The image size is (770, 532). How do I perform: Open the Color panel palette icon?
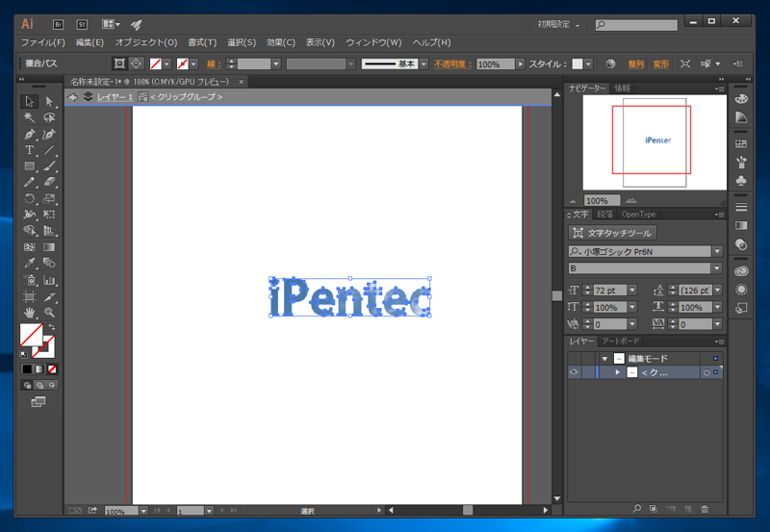tap(741, 99)
